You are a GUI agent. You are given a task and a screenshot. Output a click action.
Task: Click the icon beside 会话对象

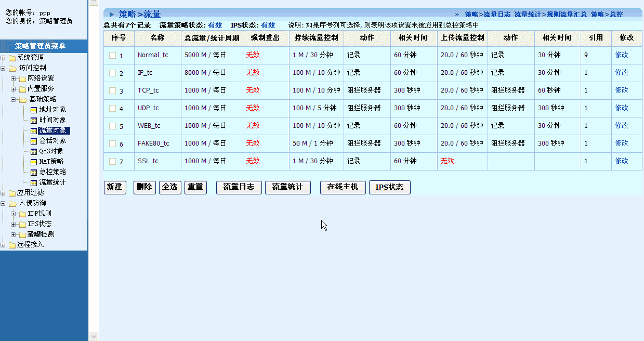pyautogui.click(x=34, y=141)
